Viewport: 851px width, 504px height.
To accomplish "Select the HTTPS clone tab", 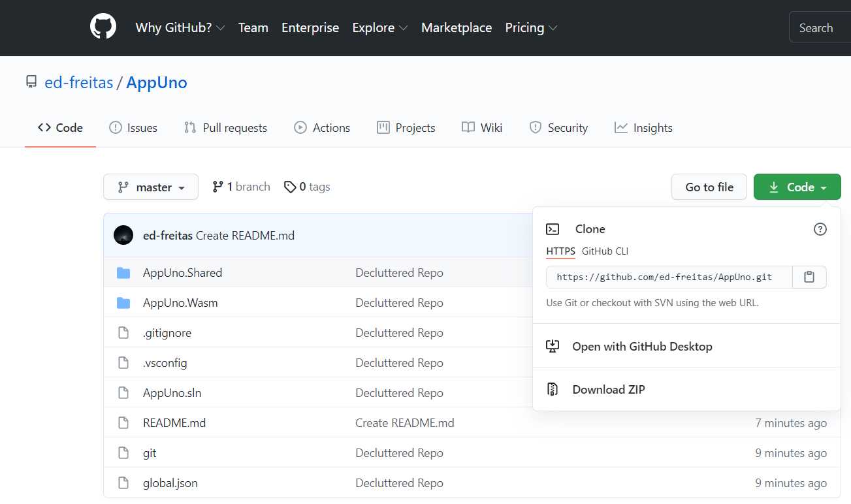I will (560, 251).
